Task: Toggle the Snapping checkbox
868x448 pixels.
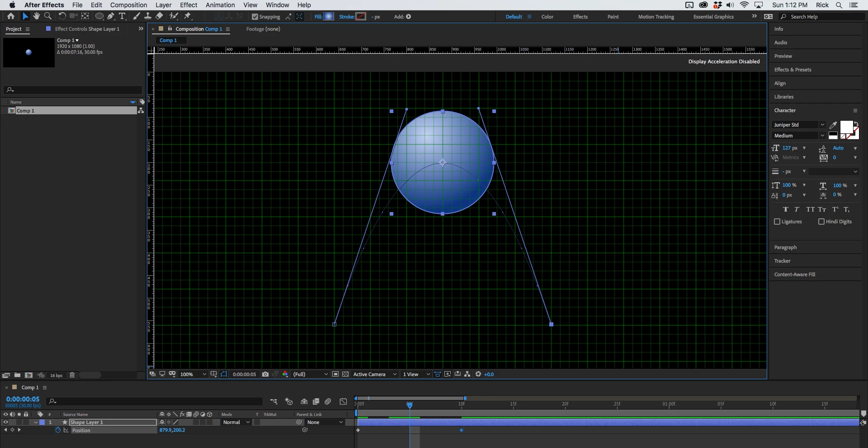Action: (255, 17)
